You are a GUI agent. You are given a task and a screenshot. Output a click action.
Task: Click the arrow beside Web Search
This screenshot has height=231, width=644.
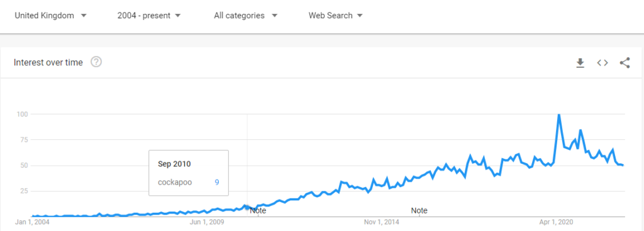tap(360, 16)
